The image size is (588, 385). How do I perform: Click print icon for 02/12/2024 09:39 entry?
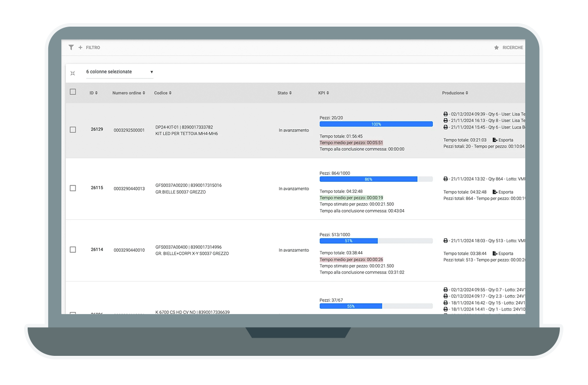(x=446, y=114)
